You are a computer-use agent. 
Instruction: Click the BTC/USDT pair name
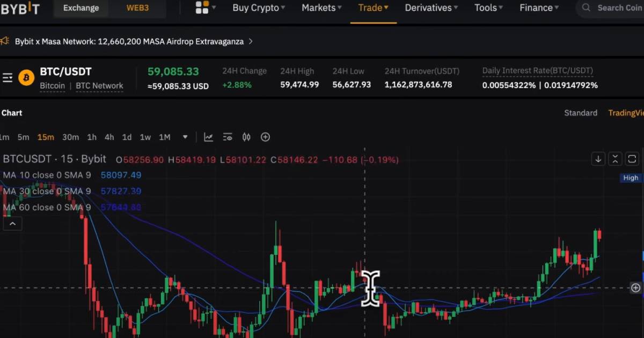(x=65, y=72)
